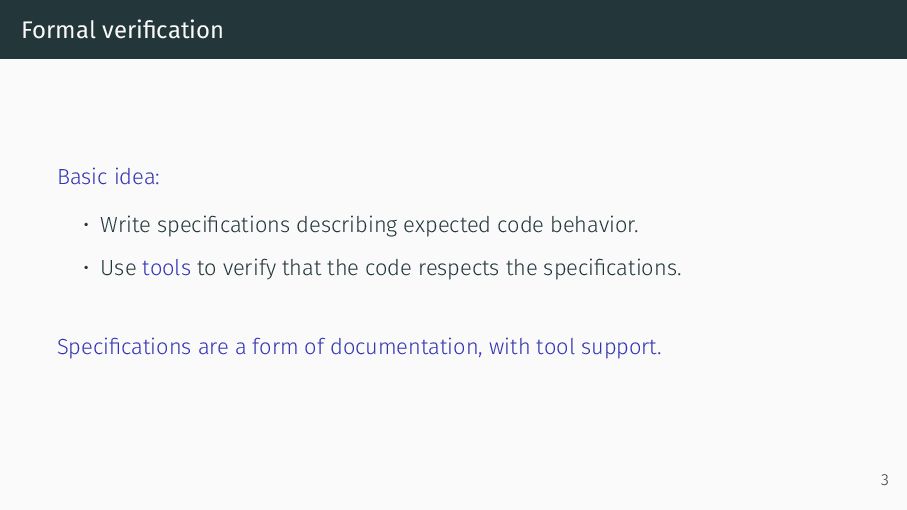
Task: Click the first bullet point marker
Action: [86, 224]
